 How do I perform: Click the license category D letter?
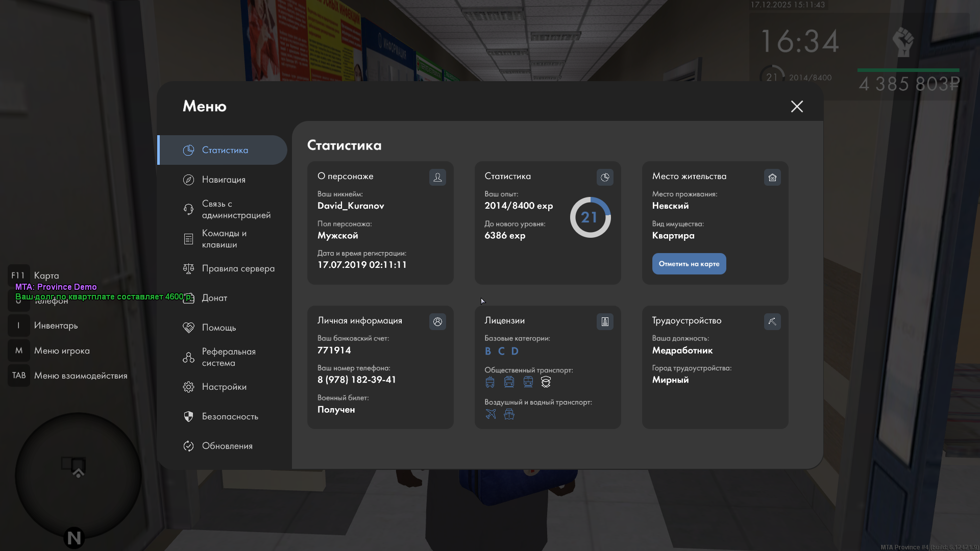514,351
